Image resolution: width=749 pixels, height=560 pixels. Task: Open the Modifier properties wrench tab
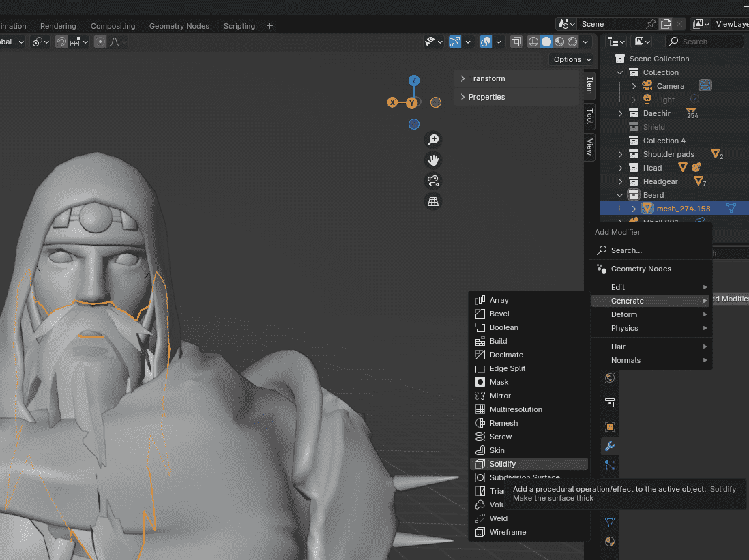point(610,446)
